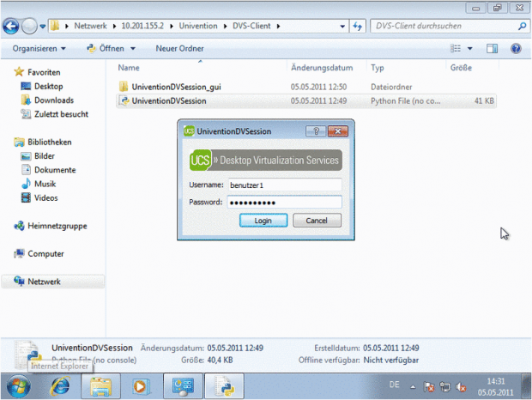This screenshot has height=400, width=532.
Task: Click the UniventionDVSession_gui folder icon
Action: (124, 87)
